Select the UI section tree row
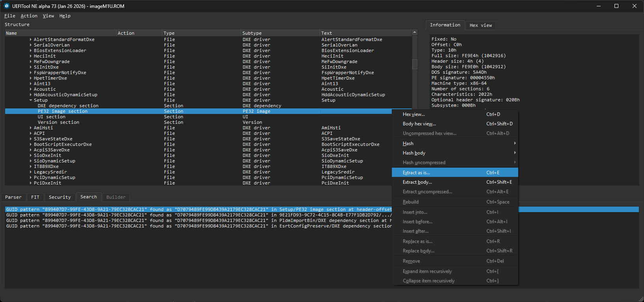This screenshot has width=644, height=302. (x=52, y=117)
